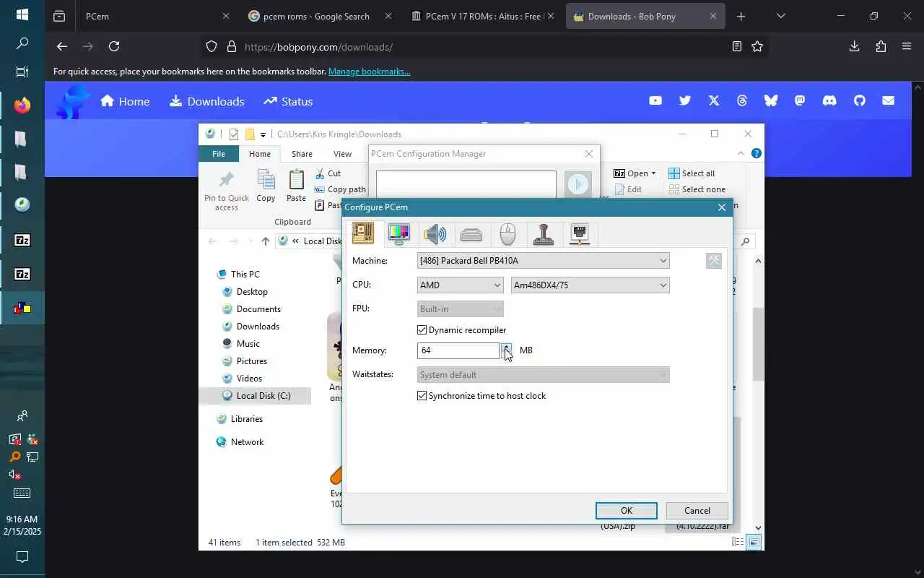Click the Firefox address bar URL
This screenshot has height=578, width=924.
coord(318,47)
